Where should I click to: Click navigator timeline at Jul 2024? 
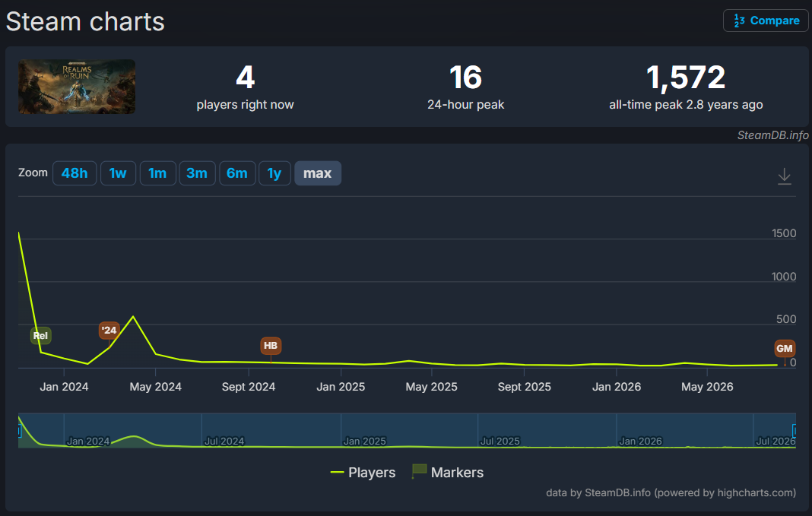tap(224, 441)
